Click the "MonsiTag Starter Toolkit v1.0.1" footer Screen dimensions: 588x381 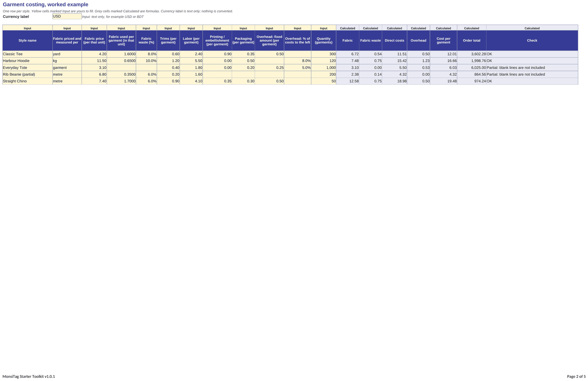[29, 377]
